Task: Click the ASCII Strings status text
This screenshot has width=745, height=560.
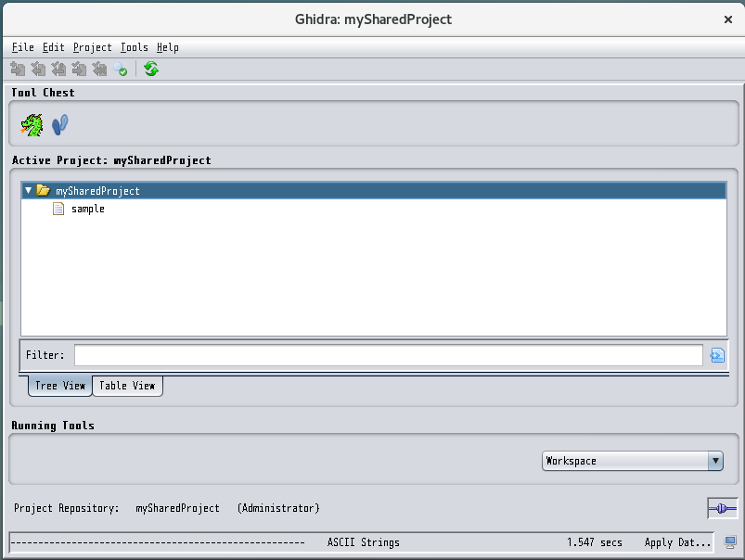Action: 364,542
